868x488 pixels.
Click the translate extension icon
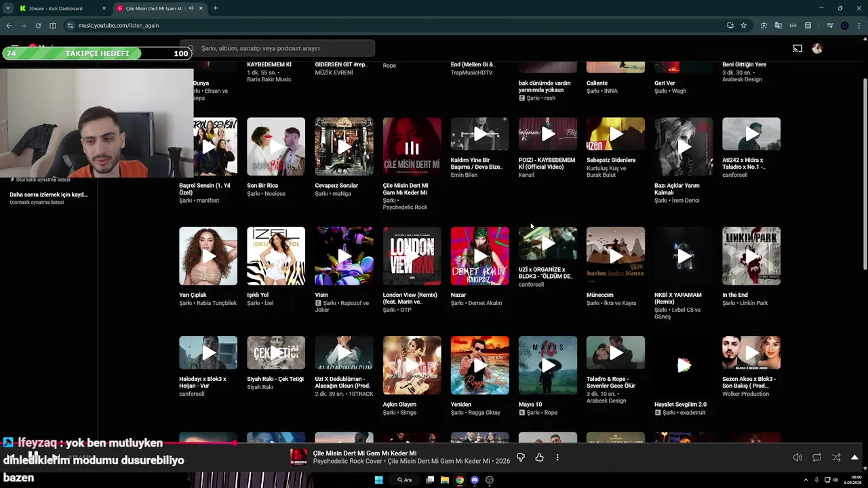tap(778, 25)
